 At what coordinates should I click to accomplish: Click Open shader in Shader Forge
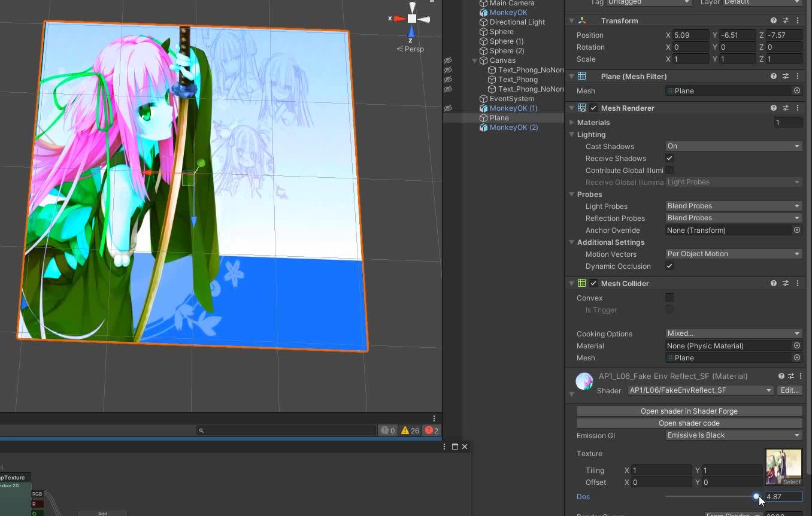tap(689, 411)
